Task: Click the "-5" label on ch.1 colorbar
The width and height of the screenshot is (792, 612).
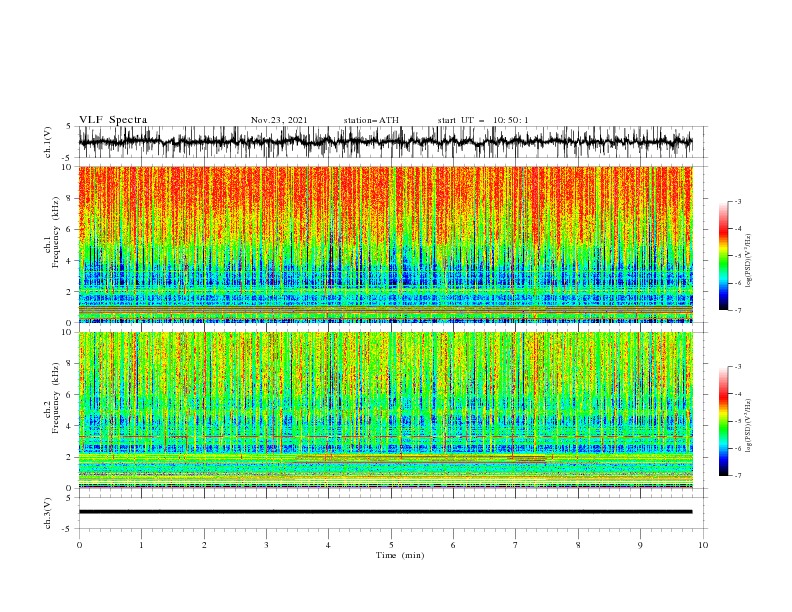Action: coord(738,256)
